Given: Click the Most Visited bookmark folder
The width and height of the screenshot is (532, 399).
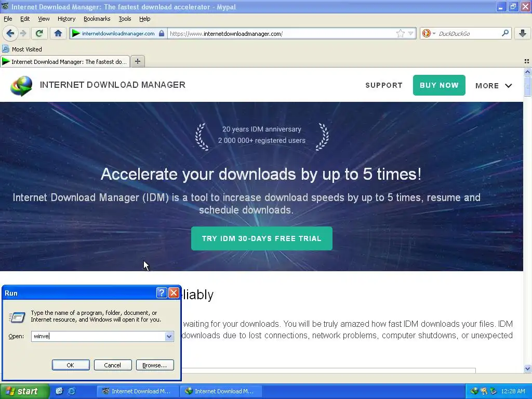Looking at the screenshot, I should (22, 49).
